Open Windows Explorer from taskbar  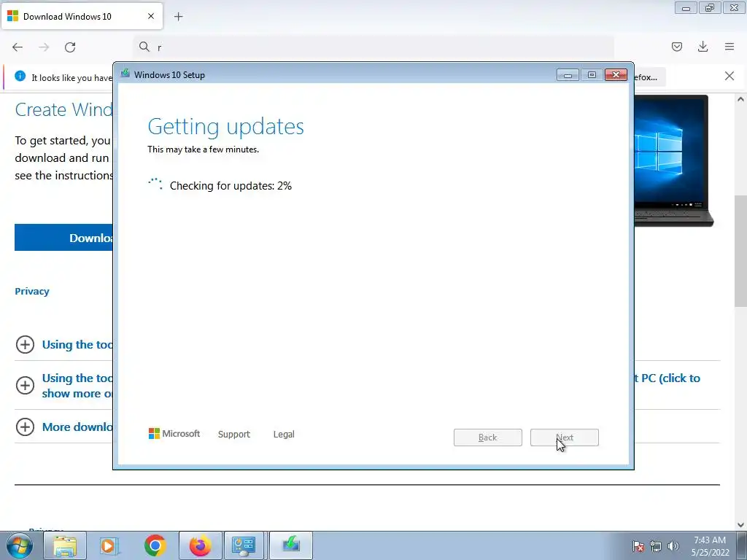pos(65,545)
